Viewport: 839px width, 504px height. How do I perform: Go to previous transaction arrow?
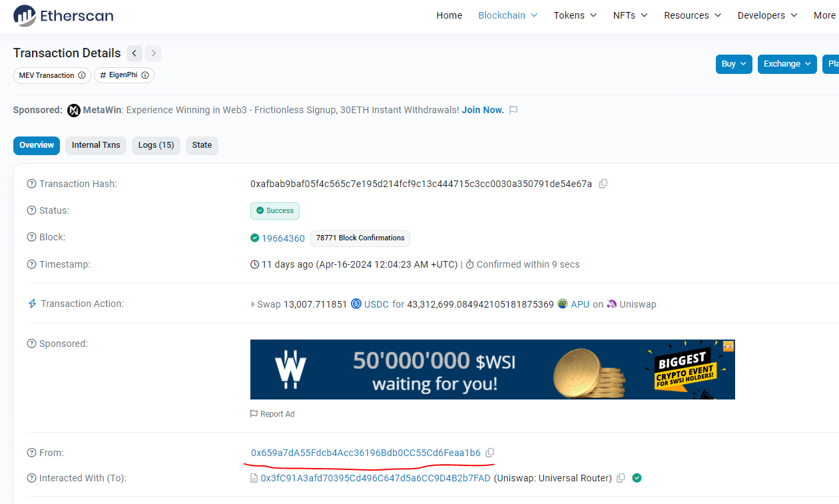(134, 53)
